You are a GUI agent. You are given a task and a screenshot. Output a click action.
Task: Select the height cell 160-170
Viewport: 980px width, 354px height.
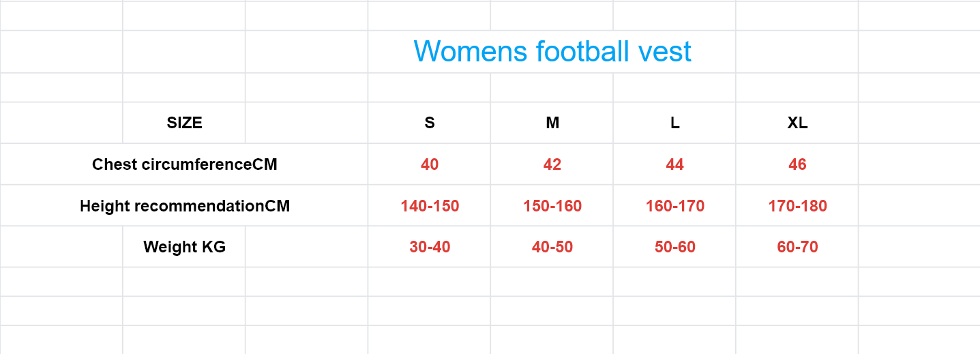pyautogui.click(x=674, y=206)
